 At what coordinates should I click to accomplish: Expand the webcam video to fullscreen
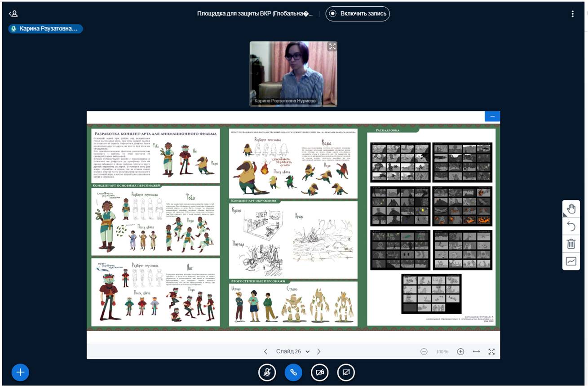[x=332, y=46]
